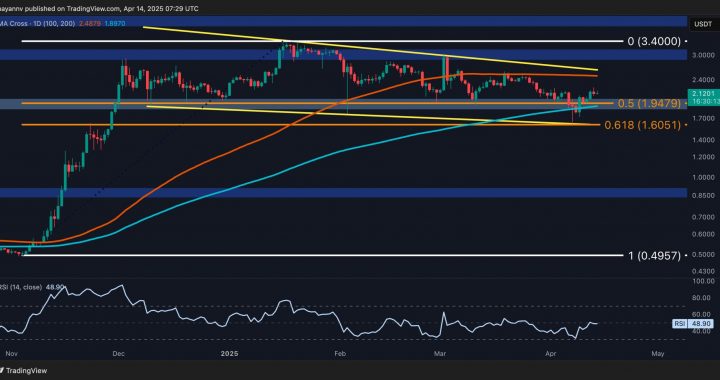Select the Fibonacci label 0.5 (1.9479)
The width and height of the screenshot is (720, 380).
(x=649, y=104)
